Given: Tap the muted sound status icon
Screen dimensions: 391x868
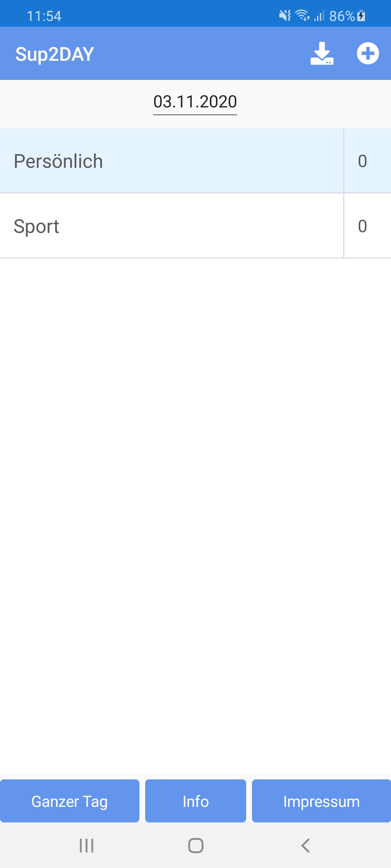Looking at the screenshot, I should 285,16.
